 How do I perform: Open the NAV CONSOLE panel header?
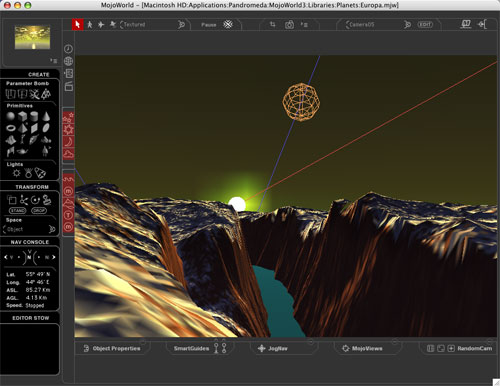[30, 242]
